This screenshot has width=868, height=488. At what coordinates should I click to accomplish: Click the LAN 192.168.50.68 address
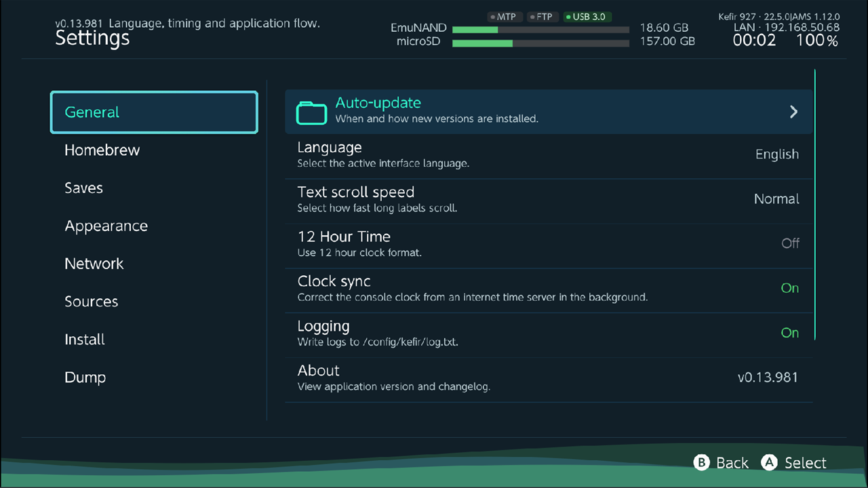point(787,28)
